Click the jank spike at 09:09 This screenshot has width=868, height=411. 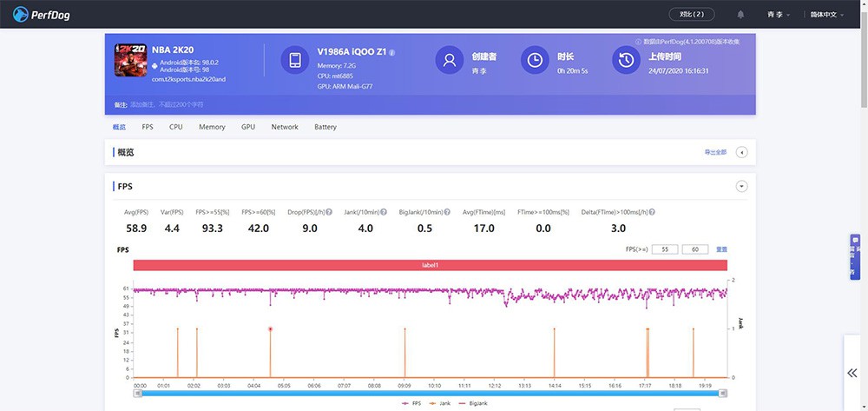404,353
